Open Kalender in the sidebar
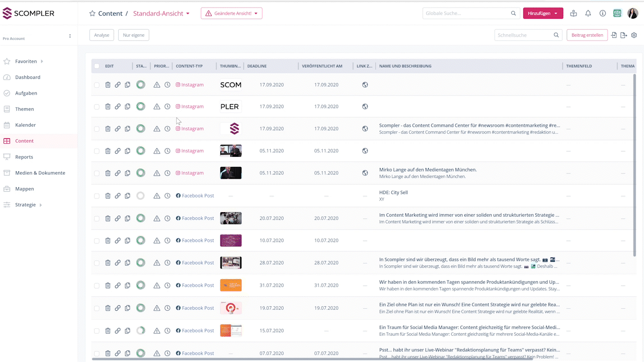The image size is (644, 362). (26, 125)
